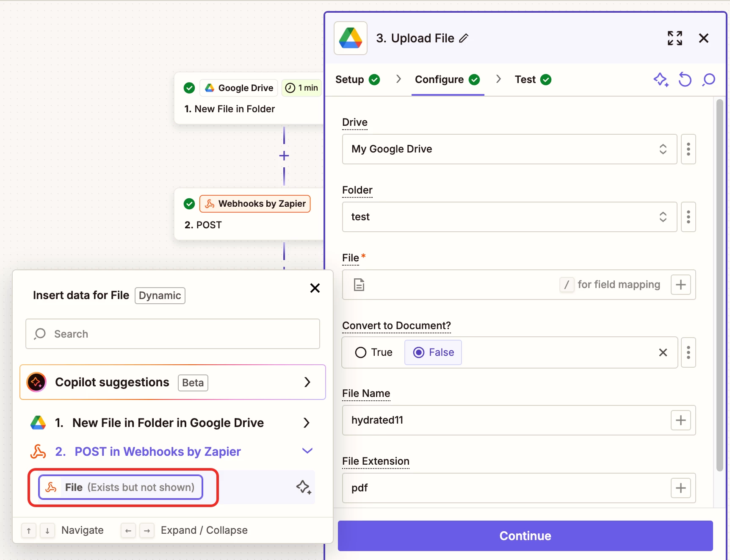Select step 1 New File in Folder card

[249, 98]
